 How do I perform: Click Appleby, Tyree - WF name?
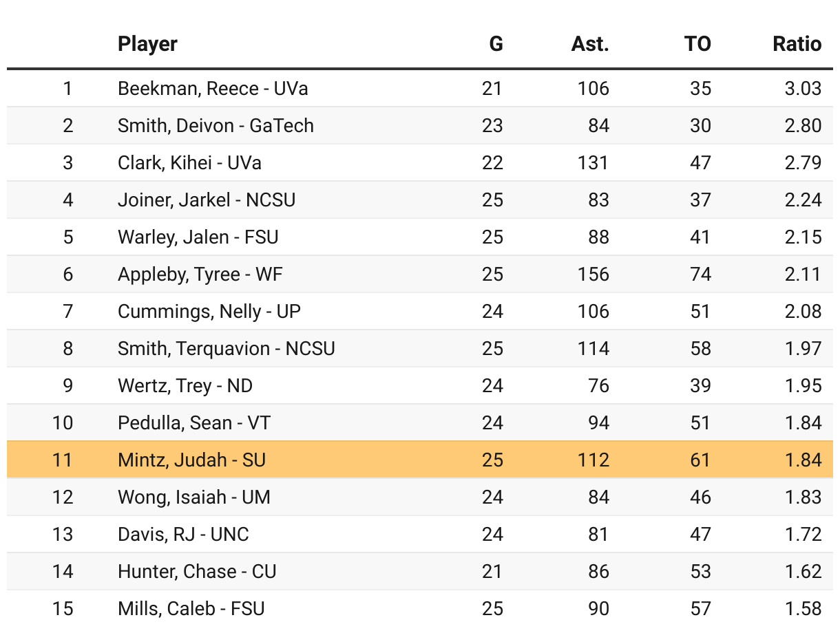[200, 275]
